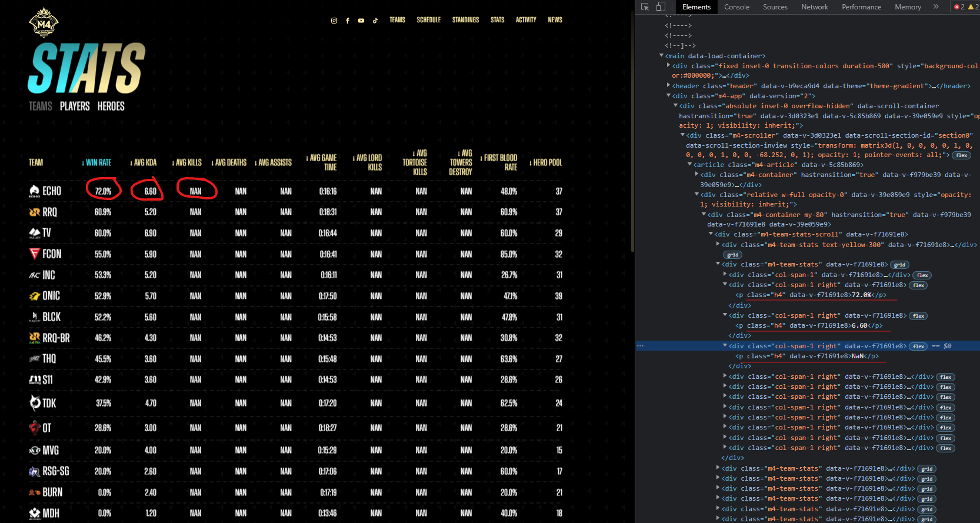Open the Instagram social icon
The image size is (980, 523).
(334, 21)
